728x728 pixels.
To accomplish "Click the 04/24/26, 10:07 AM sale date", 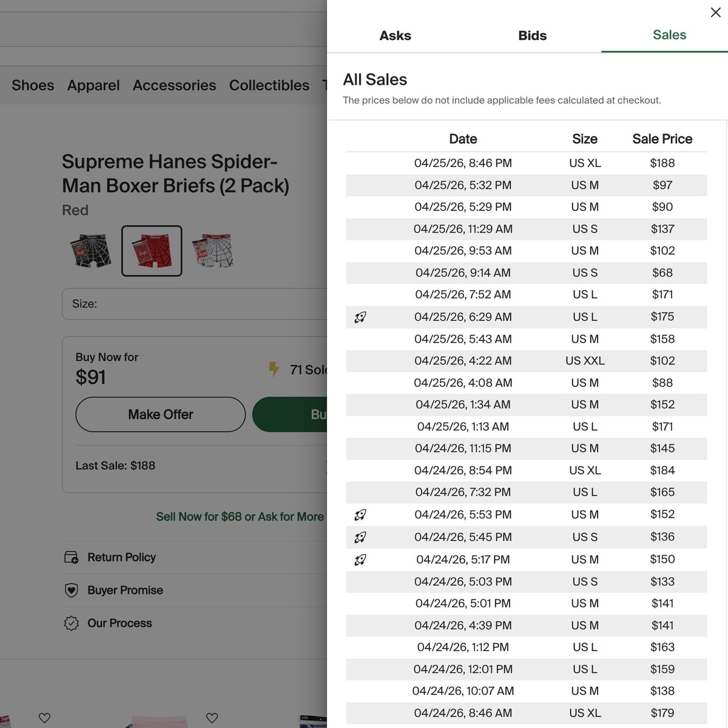I will pos(463,691).
